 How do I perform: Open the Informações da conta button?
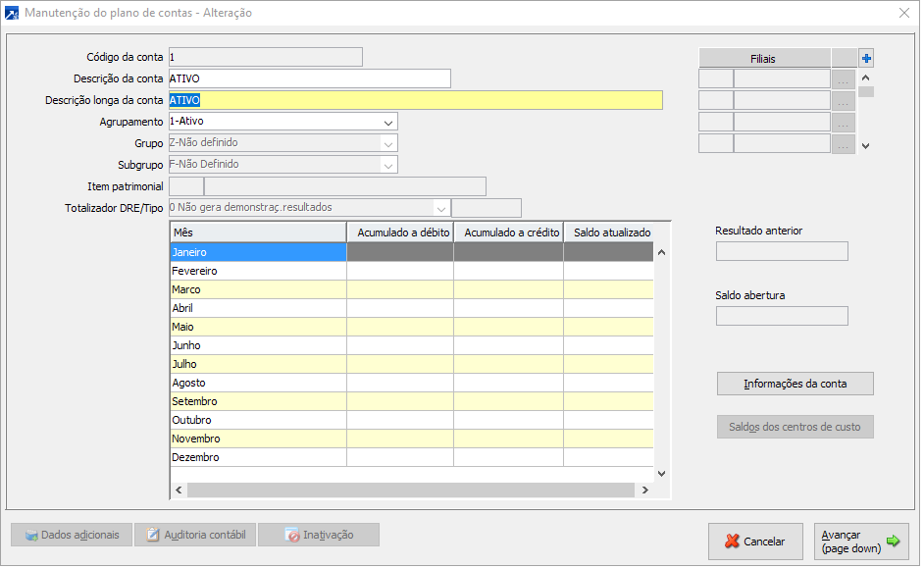tap(795, 384)
